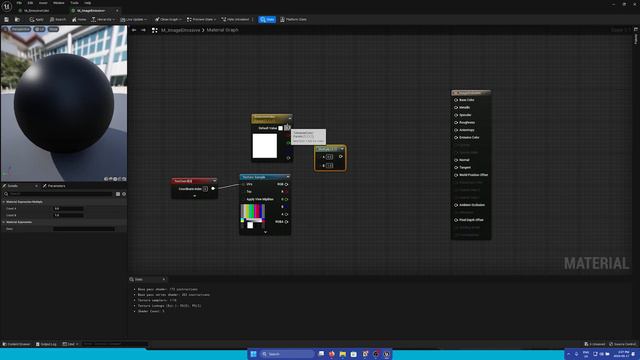Click the Normal input pin
The height and width of the screenshot is (360, 640).
[x=456, y=160]
